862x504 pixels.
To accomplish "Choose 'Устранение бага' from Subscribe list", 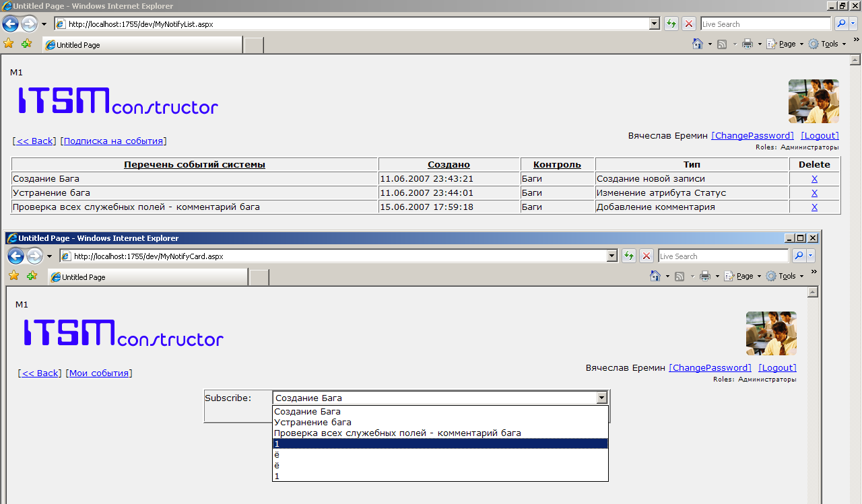I will tap(440, 422).
